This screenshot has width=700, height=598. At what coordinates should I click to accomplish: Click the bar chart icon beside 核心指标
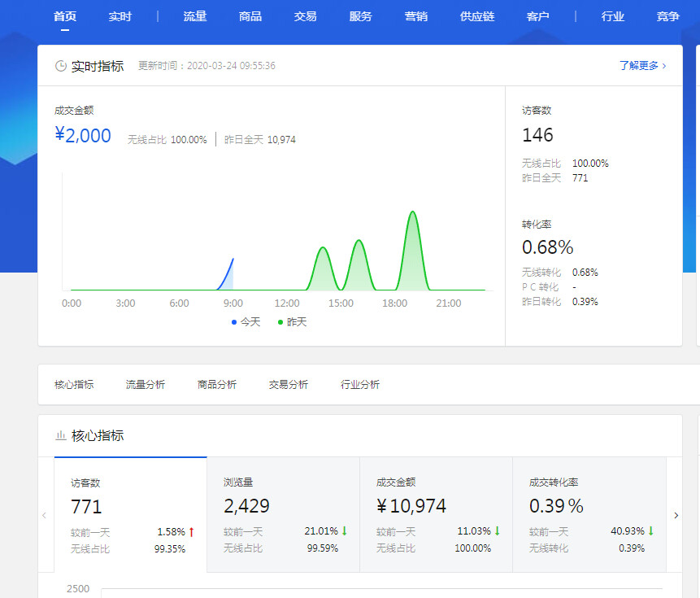click(61, 435)
